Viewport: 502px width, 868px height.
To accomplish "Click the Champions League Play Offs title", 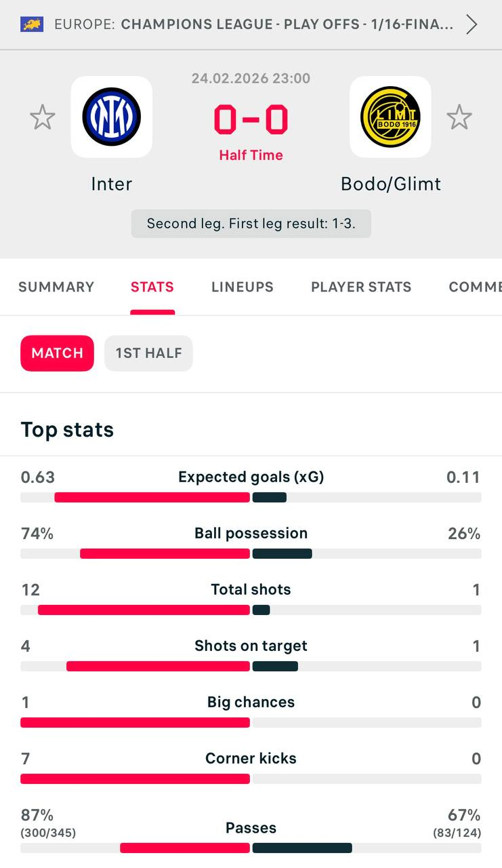I will click(x=287, y=25).
